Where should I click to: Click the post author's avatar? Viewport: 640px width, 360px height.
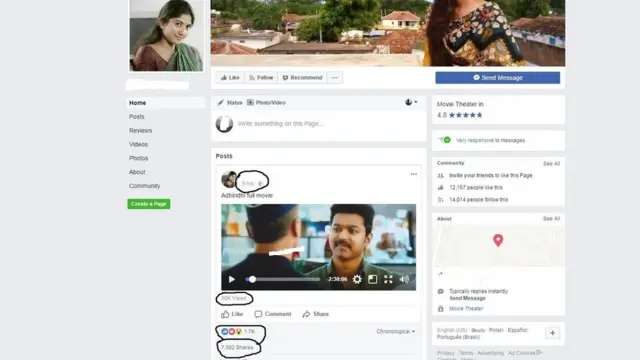(229, 179)
